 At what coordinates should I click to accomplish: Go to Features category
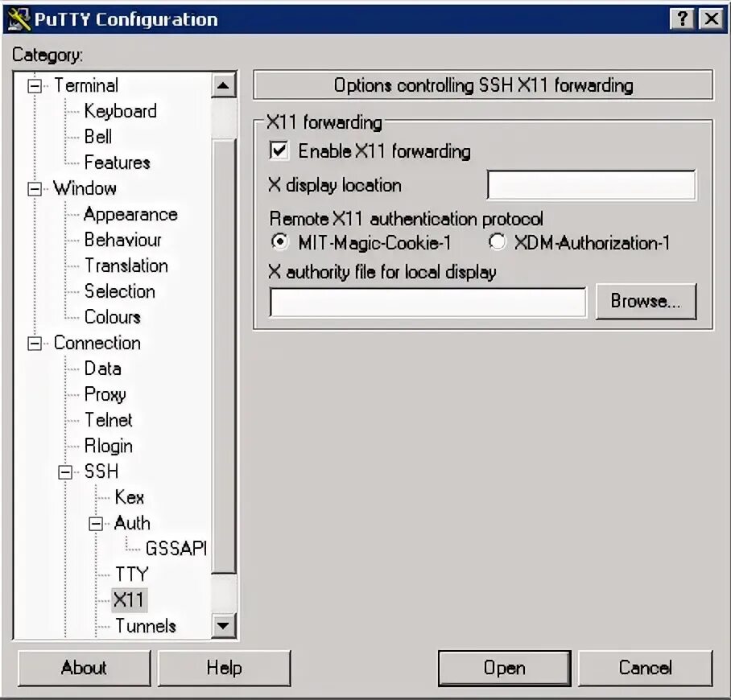(117, 163)
